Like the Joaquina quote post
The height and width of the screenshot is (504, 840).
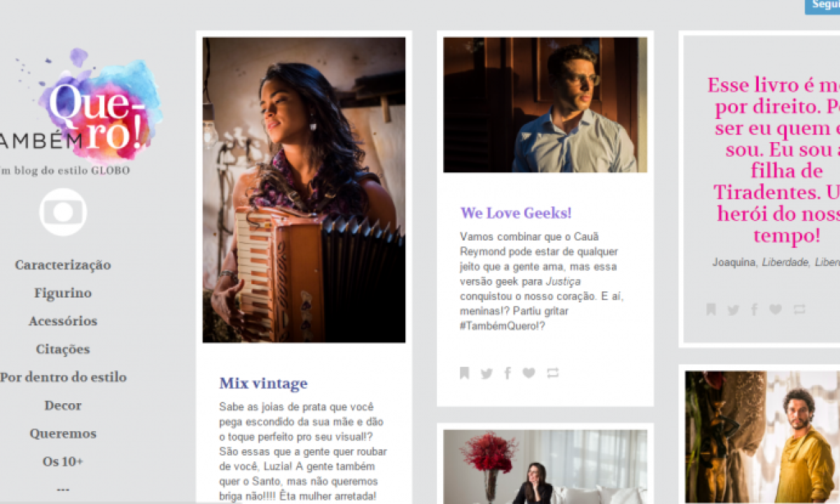tap(775, 309)
